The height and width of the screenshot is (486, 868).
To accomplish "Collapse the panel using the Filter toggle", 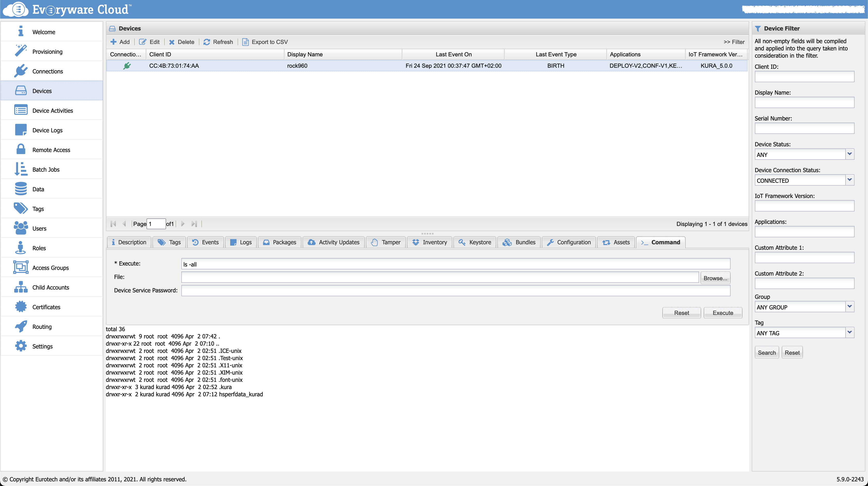I will click(734, 42).
